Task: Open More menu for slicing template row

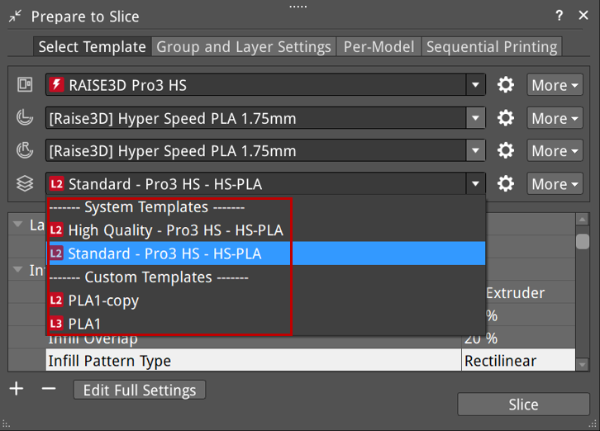Action: click(x=555, y=184)
